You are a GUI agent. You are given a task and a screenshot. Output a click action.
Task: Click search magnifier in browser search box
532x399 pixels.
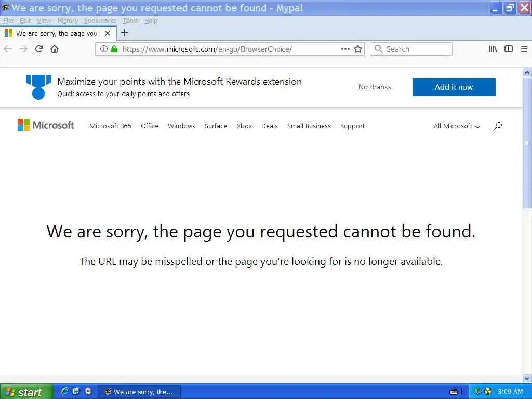tap(378, 49)
